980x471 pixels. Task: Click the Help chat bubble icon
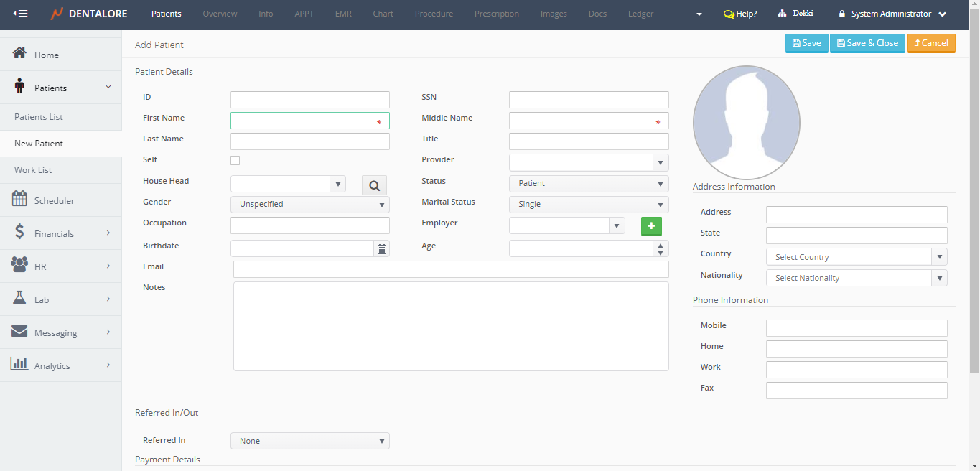729,14
